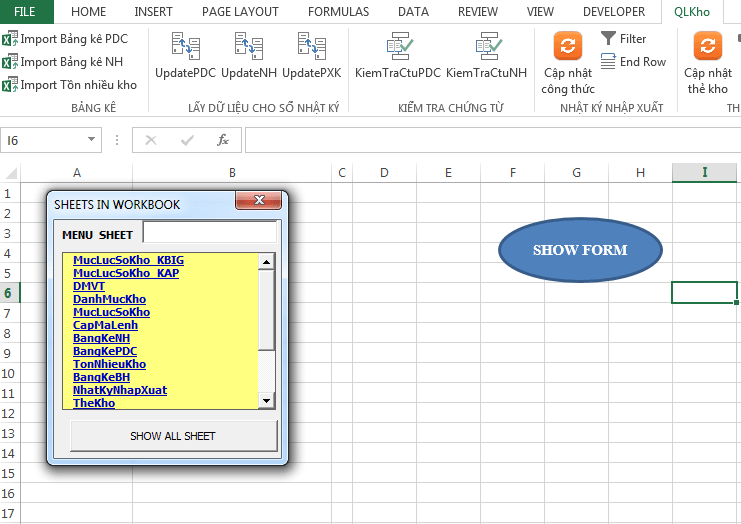
Task: Switch to the DATA ribbon tab
Action: [414, 12]
